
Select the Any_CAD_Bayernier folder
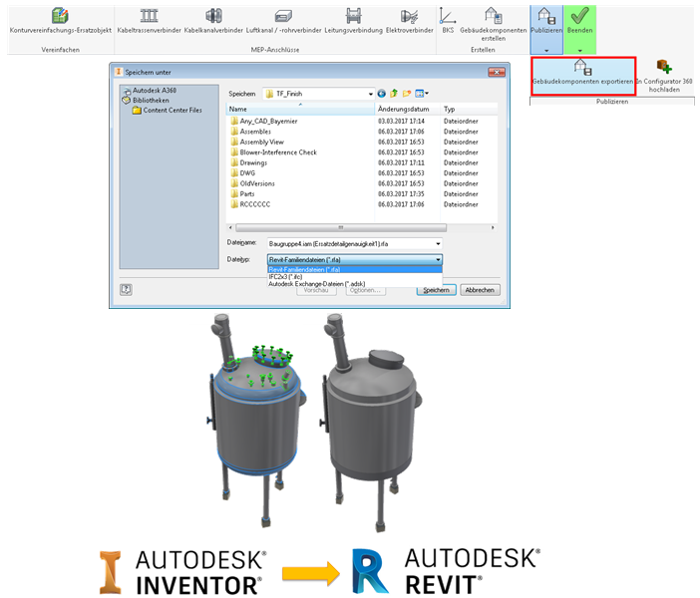click(x=264, y=121)
